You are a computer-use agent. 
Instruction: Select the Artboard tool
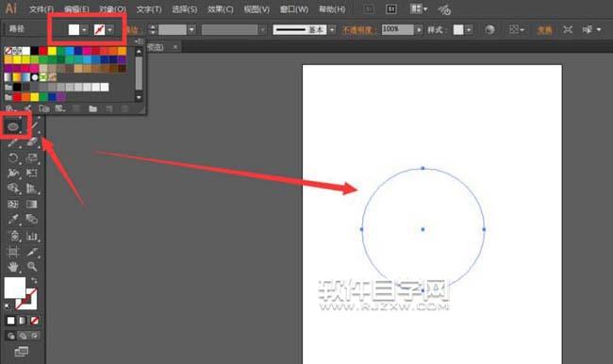click(x=13, y=252)
